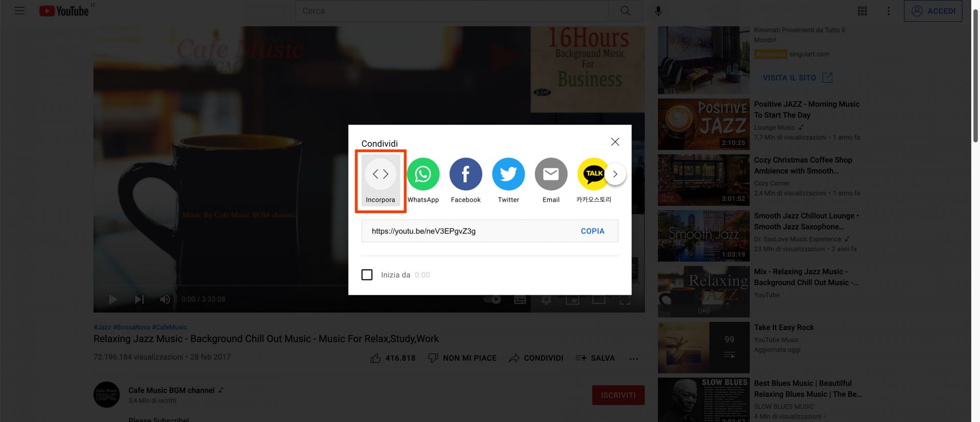
Task: Copy link with COPIA button
Action: tap(593, 231)
